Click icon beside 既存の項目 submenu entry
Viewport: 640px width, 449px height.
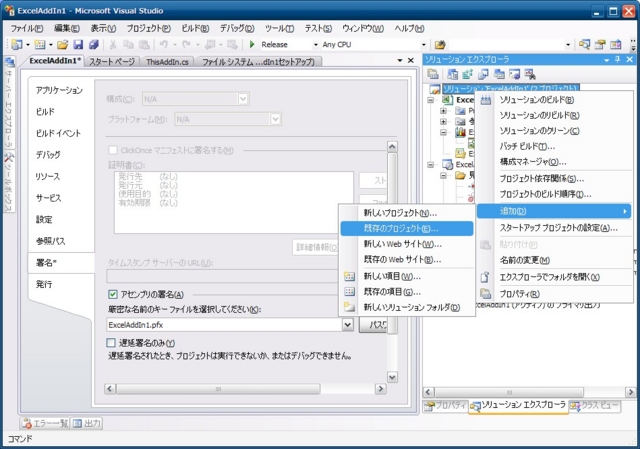[x=349, y=291]
